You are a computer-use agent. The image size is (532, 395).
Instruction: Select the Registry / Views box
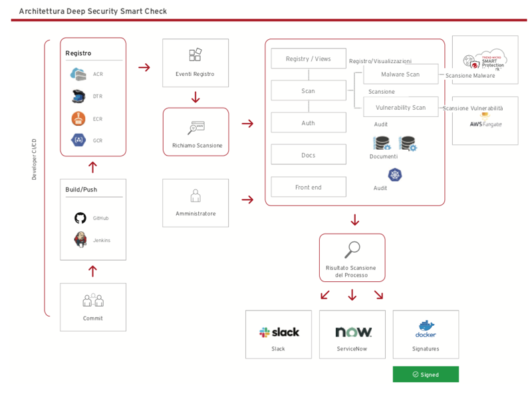(309, 59)
